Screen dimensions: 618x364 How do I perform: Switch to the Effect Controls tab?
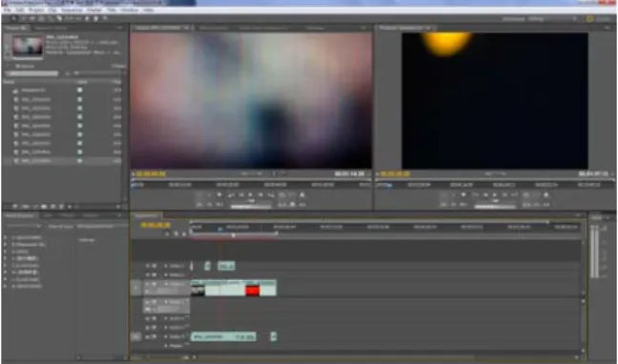click(x=214, y=28)
